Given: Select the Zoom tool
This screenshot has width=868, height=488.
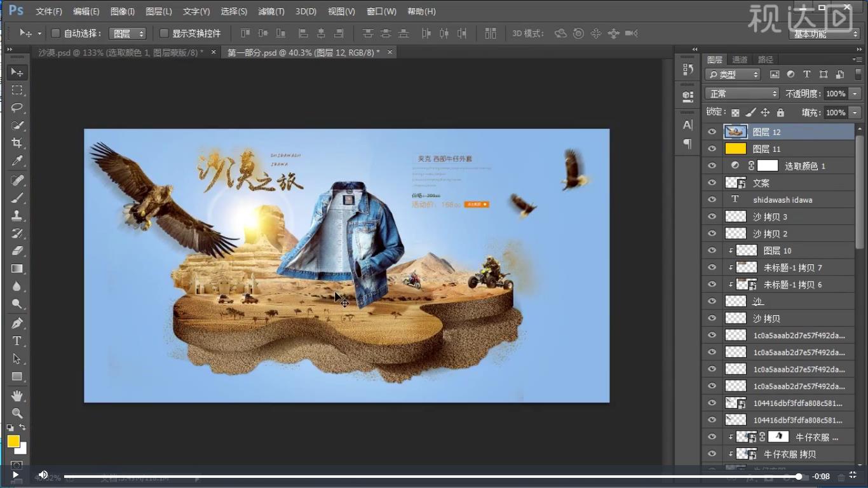Looking at the screenshot, I should [x=17, y=413].
